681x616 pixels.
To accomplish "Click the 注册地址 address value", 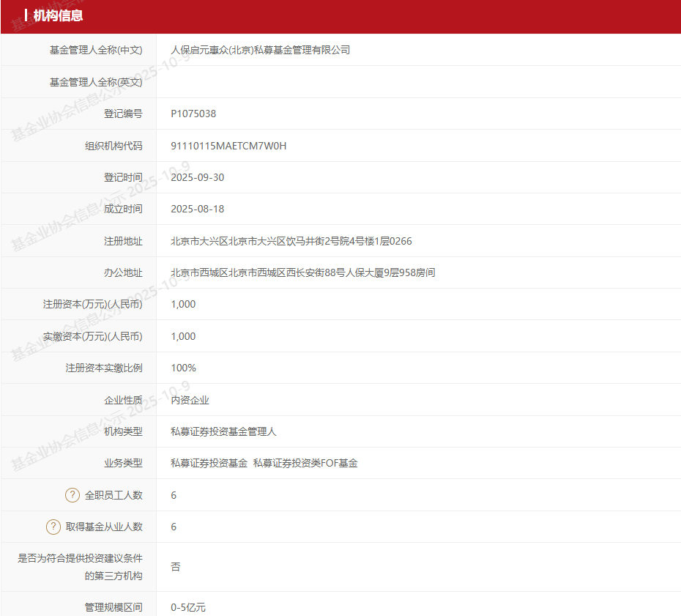I will [291, 241].
